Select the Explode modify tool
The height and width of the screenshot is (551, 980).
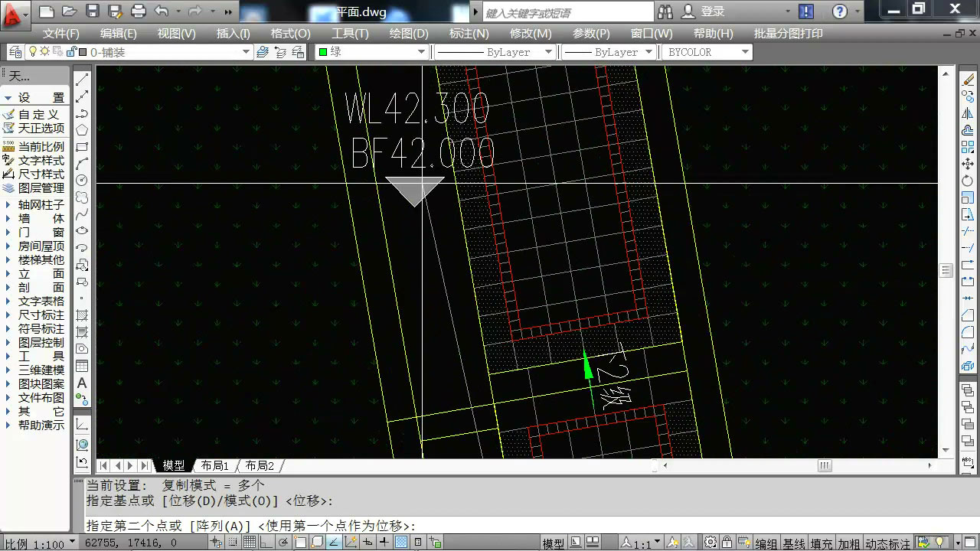coord(968,366)
